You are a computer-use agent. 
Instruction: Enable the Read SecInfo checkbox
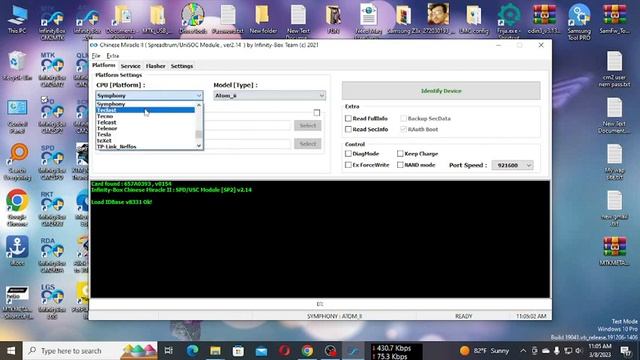coord(348,129)
